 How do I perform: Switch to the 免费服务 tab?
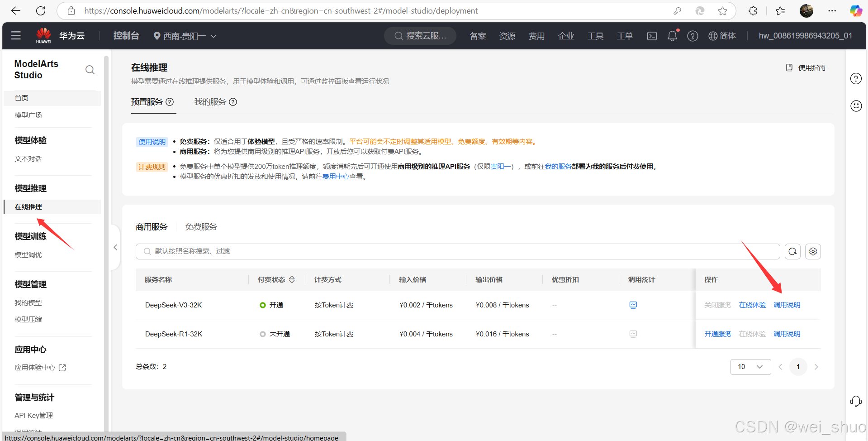[201, 226]
